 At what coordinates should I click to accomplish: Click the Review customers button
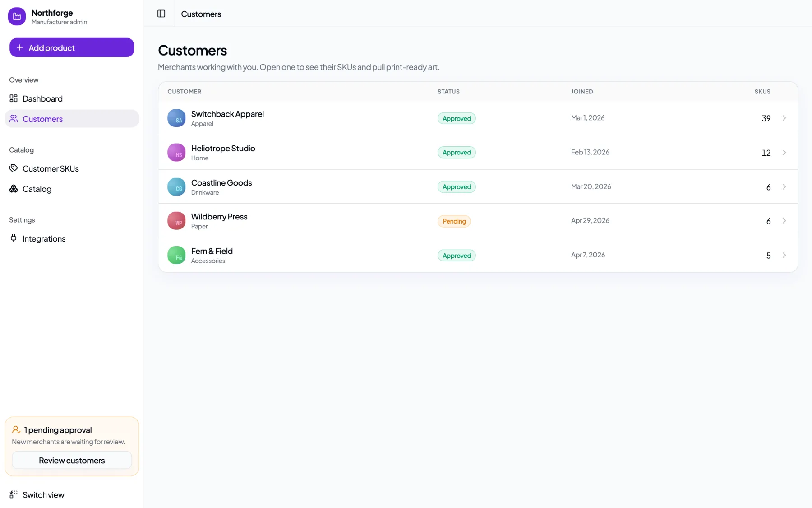72,460
